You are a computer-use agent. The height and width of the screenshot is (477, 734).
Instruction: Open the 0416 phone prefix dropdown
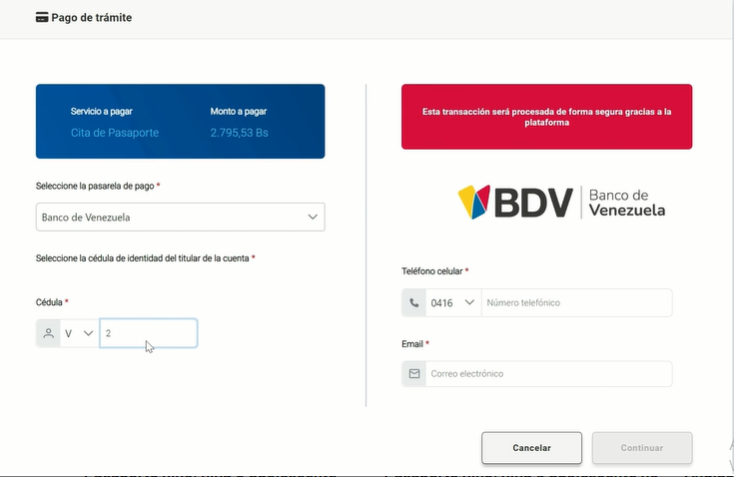(x=453, y=303)
